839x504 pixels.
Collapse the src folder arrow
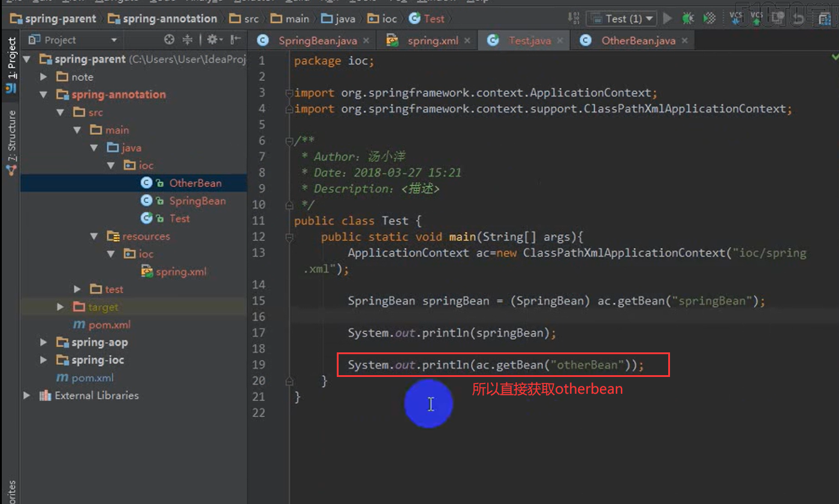click(60, 112)
